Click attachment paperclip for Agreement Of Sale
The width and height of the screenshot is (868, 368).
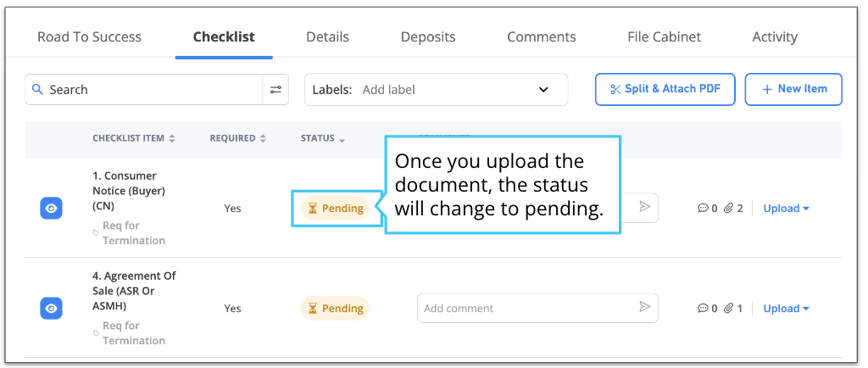tap(729, 309)
